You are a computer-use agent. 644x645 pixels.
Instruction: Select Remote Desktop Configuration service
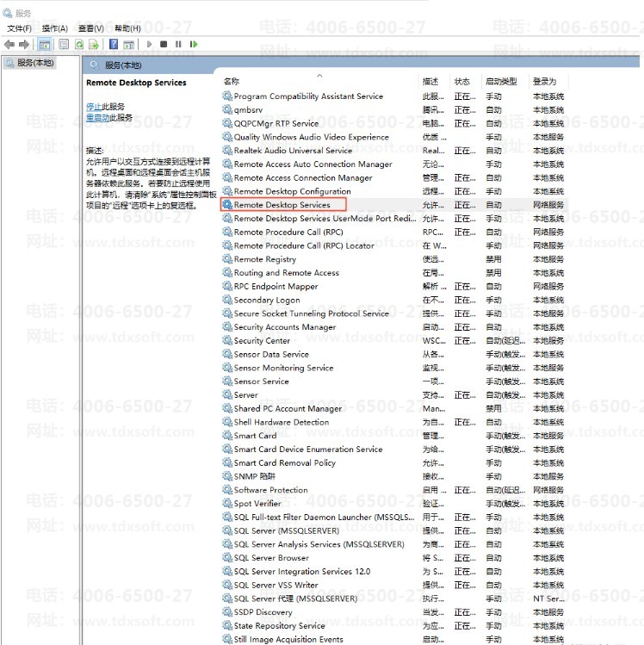point(395,191)
